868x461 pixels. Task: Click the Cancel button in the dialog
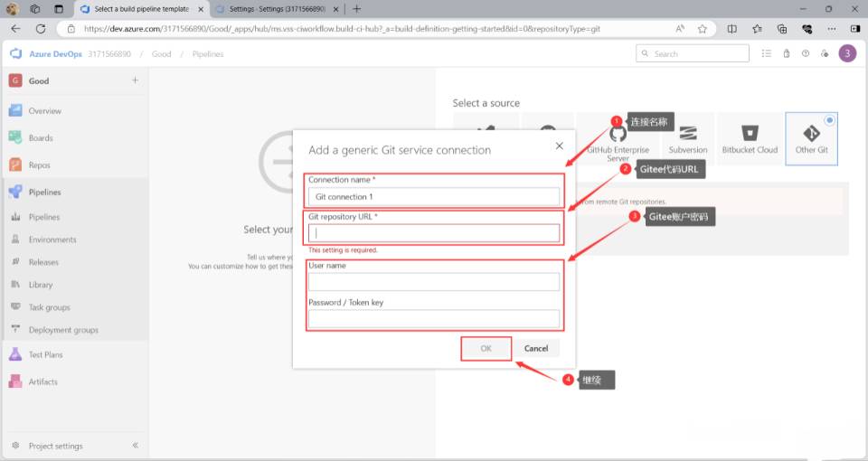[x=536, y=348]
